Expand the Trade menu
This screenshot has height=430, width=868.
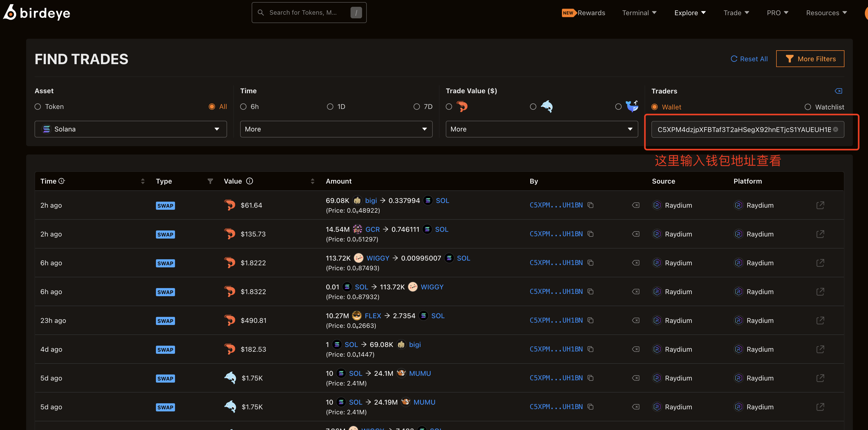736,13
